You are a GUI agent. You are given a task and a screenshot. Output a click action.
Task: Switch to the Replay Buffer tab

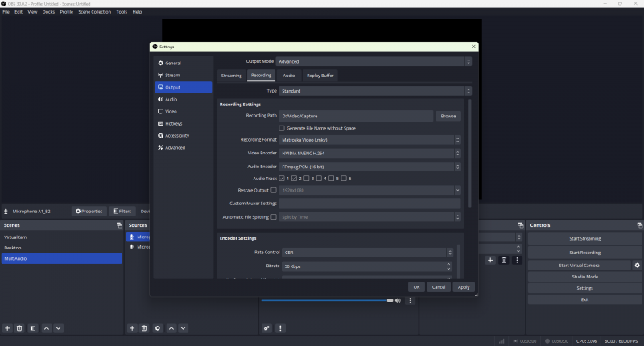tap(320, 76)
